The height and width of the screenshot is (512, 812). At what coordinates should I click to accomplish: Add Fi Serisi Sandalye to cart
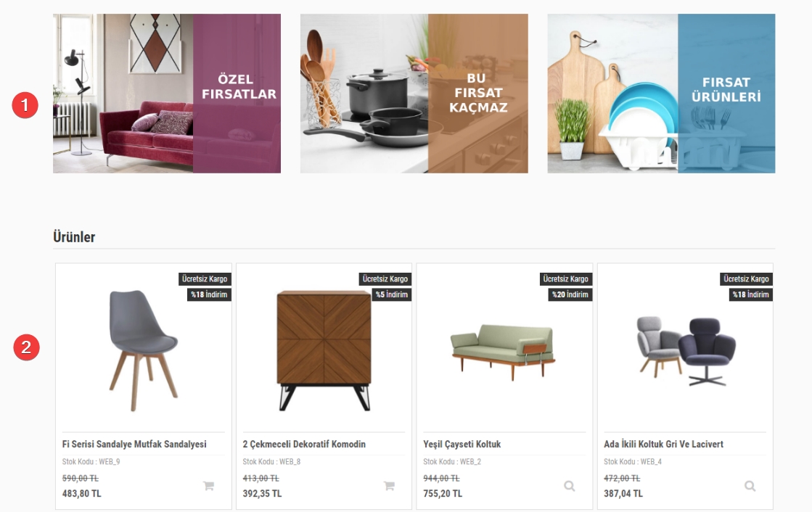[209, 486]
